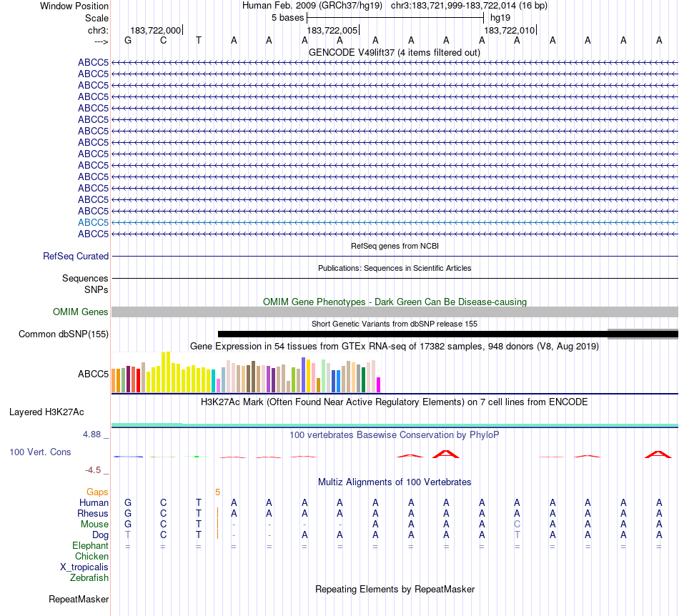Click 'Multiz Alignments of 100 Vertebrates' title
679x616 pixels.
395,482
